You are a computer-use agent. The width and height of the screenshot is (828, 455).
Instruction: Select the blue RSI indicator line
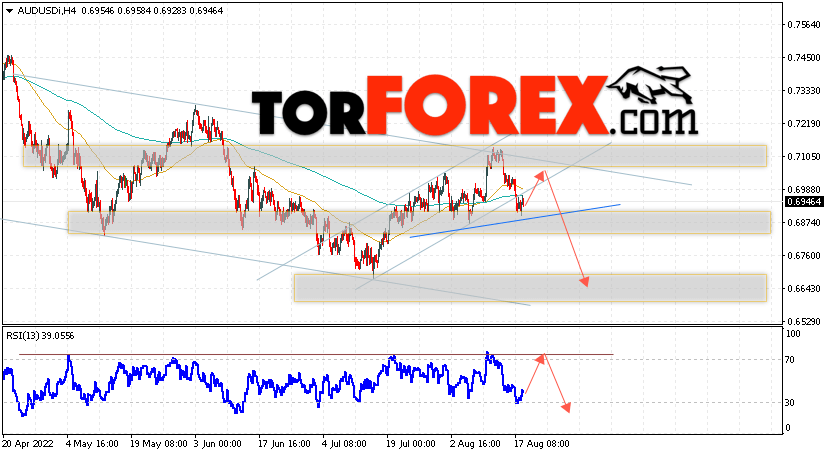pos(263,383)
